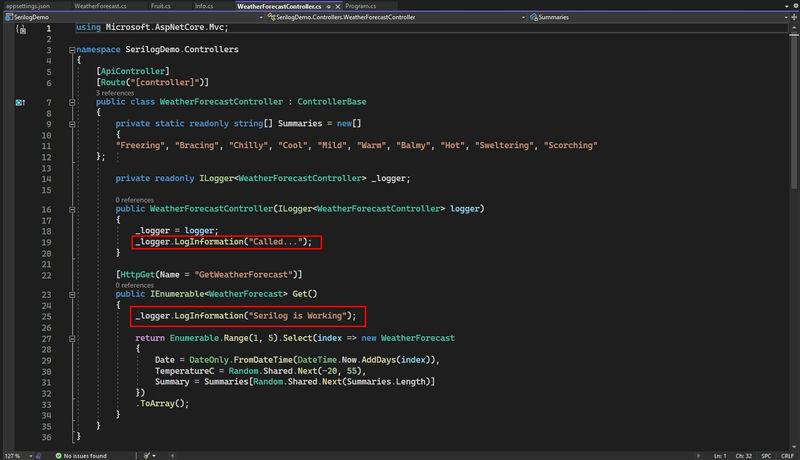Click the code cleanup broom icon
The width and height of the screenshot is (800, 460).
(147, 455)
